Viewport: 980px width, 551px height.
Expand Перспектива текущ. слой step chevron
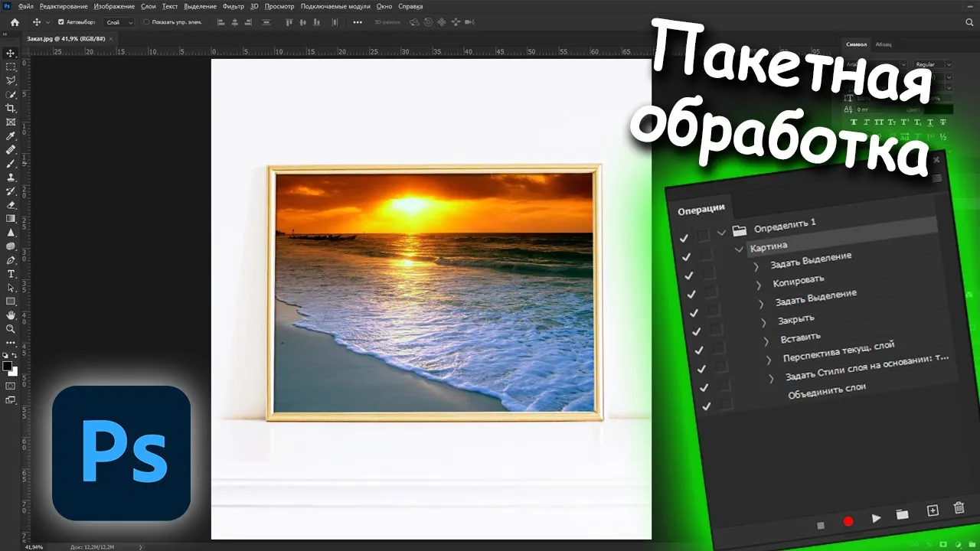click(769, 360)
